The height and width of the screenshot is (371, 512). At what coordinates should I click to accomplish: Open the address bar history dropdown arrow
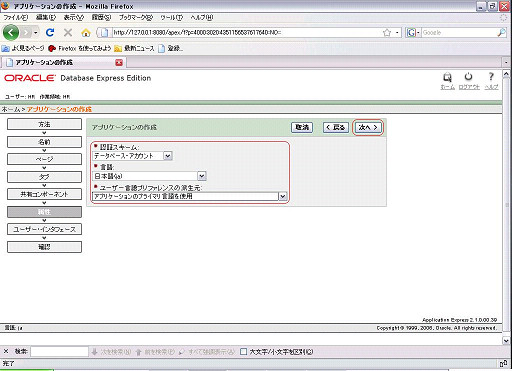[397, 33]
